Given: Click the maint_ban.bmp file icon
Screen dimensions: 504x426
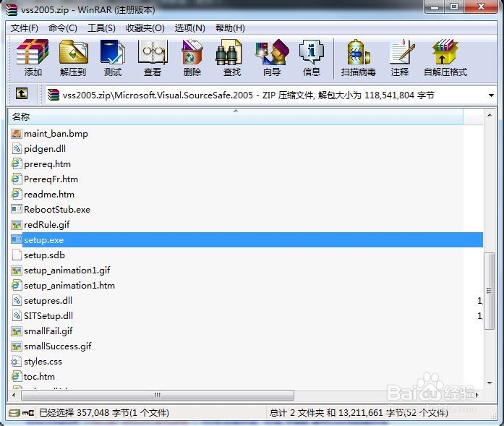Looking at the screenshot, I should pyautogui.click(x=17, y=133).
